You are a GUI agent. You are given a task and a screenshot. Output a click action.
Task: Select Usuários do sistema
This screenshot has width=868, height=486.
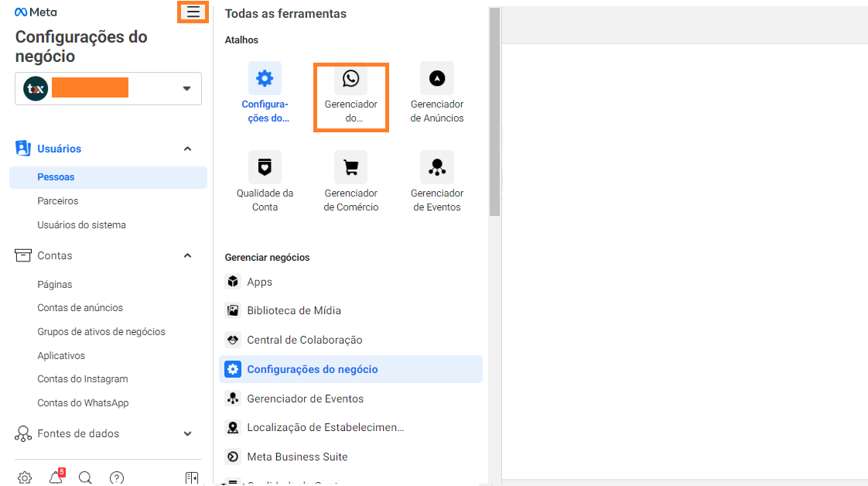81,224
